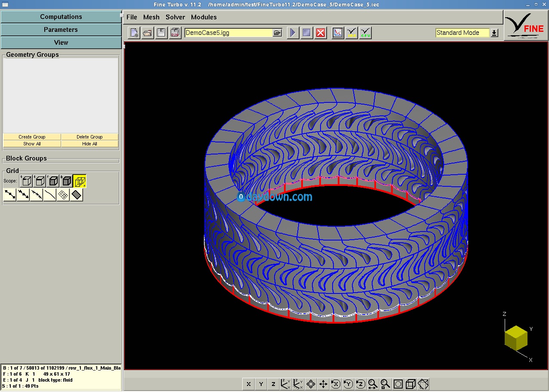549x392 pixels.
Task: Expand the Parameters panel
Action: [61, 30]
